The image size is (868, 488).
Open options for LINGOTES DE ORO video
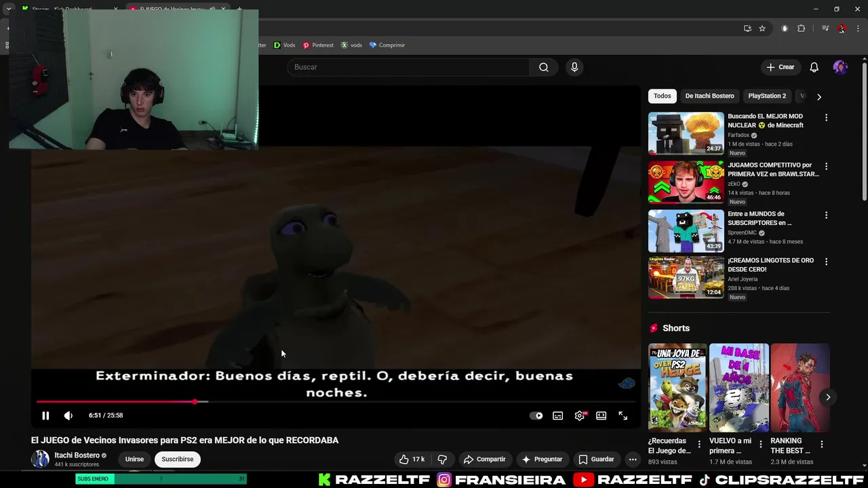[x=826, y=261]
